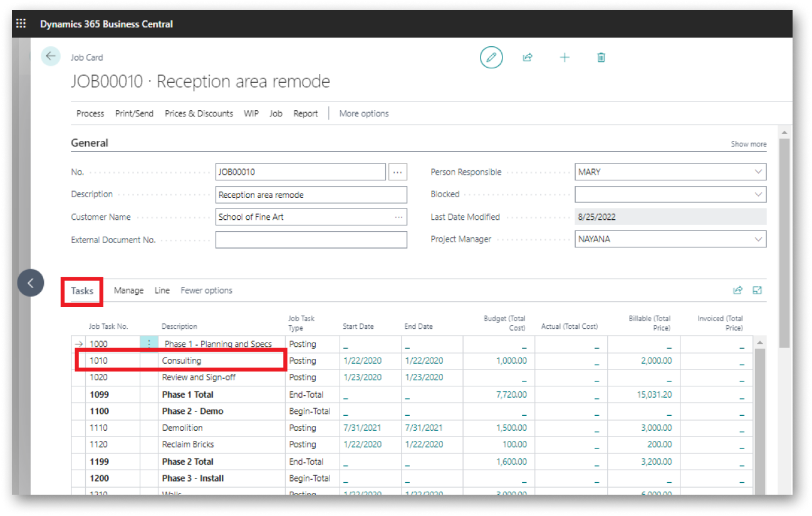Open the Process menu
The height and width of the screenshot is (516, 812).
[x=90, y=113]
